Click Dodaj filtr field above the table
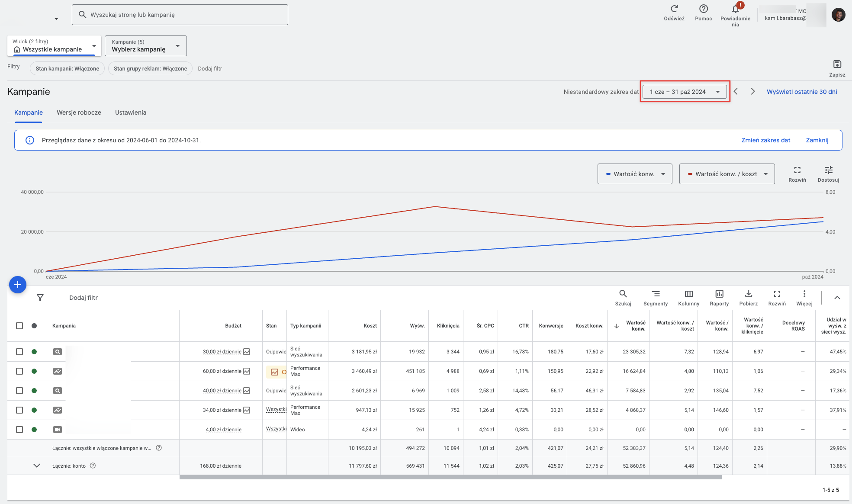Image resolution: width=852 pixels, height=504 pixels. [84, 298]
